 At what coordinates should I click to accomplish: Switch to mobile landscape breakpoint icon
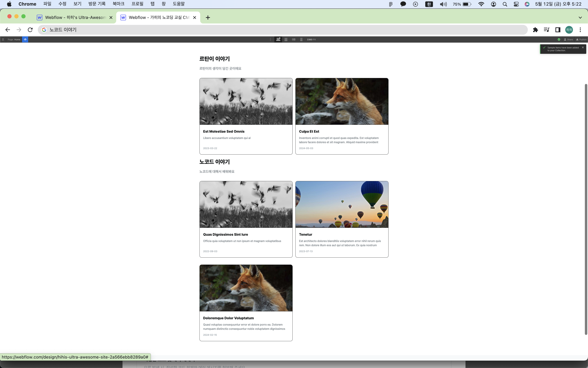pyautogui.click(x=293, y=39)
